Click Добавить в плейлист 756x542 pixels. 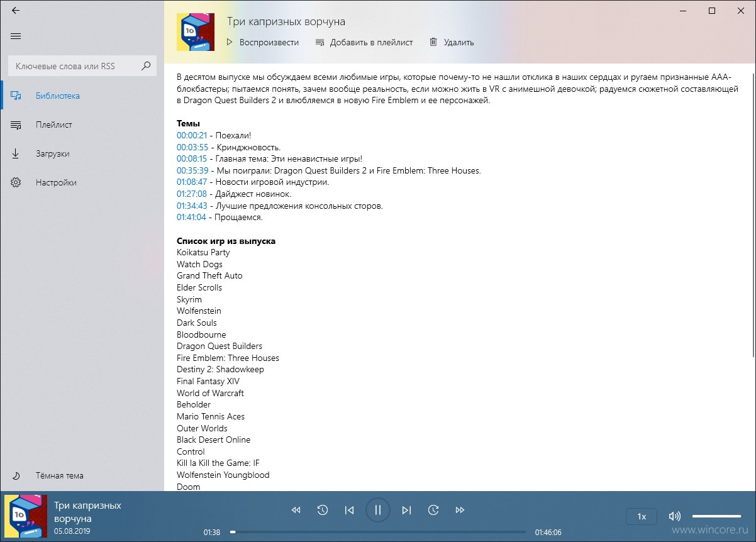point(364,43)
